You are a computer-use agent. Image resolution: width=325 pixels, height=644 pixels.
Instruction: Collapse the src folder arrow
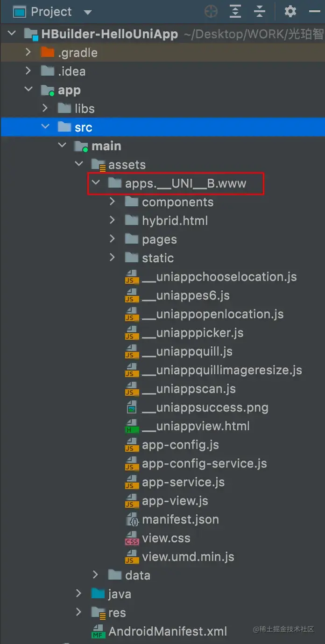[45, 127]
